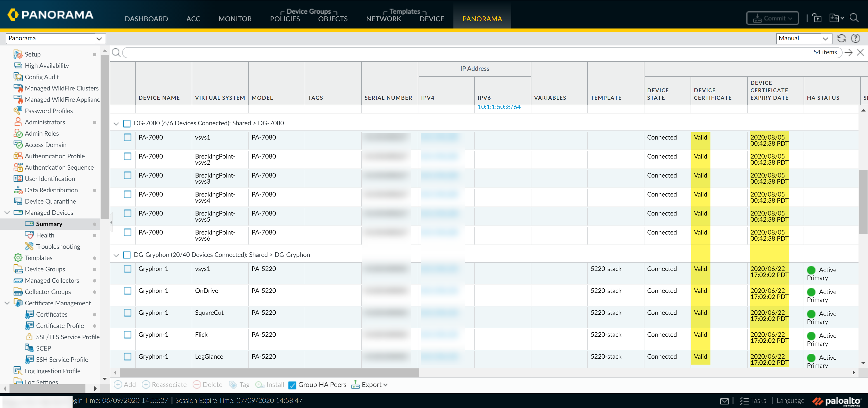Open the help question mark icon

click(x=855, y=38)
